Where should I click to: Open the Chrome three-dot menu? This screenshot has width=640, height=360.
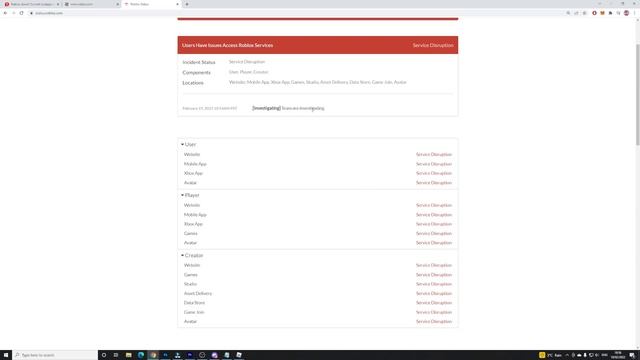[634, 13]
